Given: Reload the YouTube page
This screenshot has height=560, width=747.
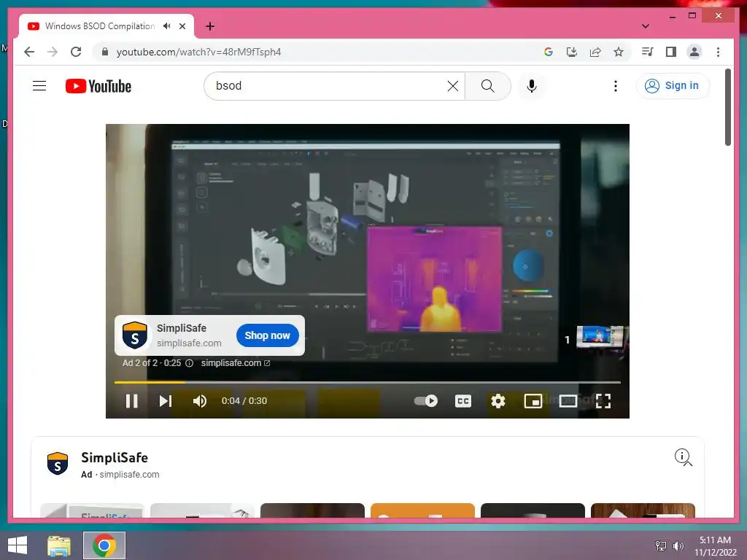Looking at the screenshot, I should [x=76, y=52].
